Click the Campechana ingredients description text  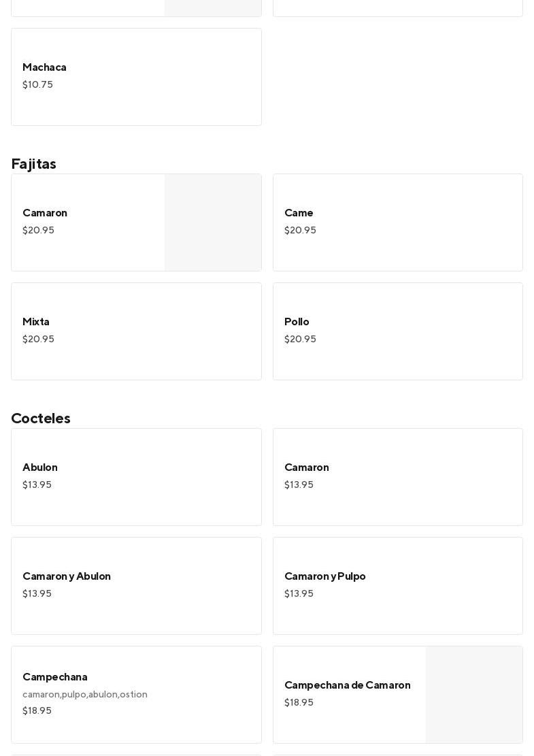[85, 695]
